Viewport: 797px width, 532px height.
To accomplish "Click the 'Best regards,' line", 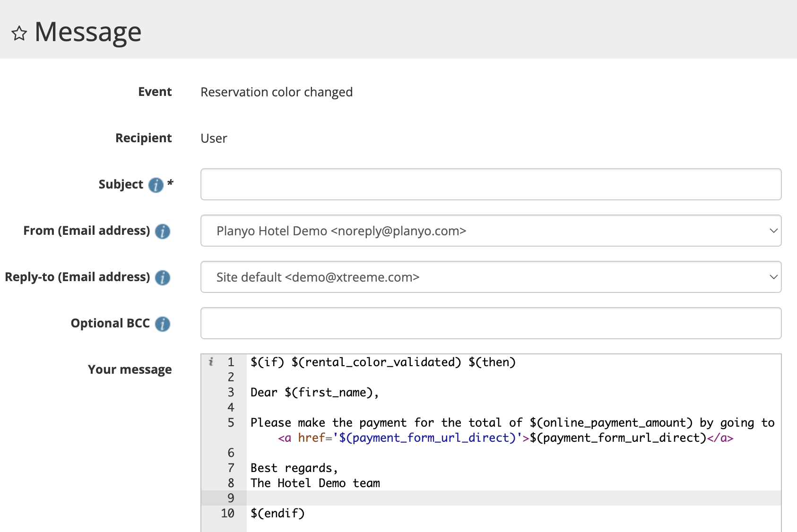I will tap(294, 468).
